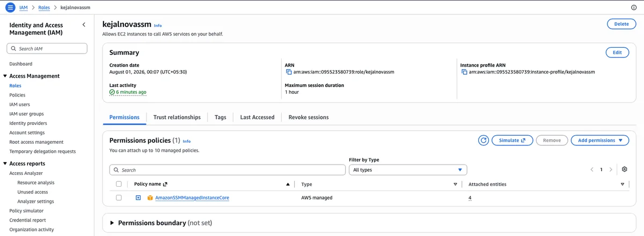Focus the Search IAM input field

pyautogui.click(x=47, y=48)
